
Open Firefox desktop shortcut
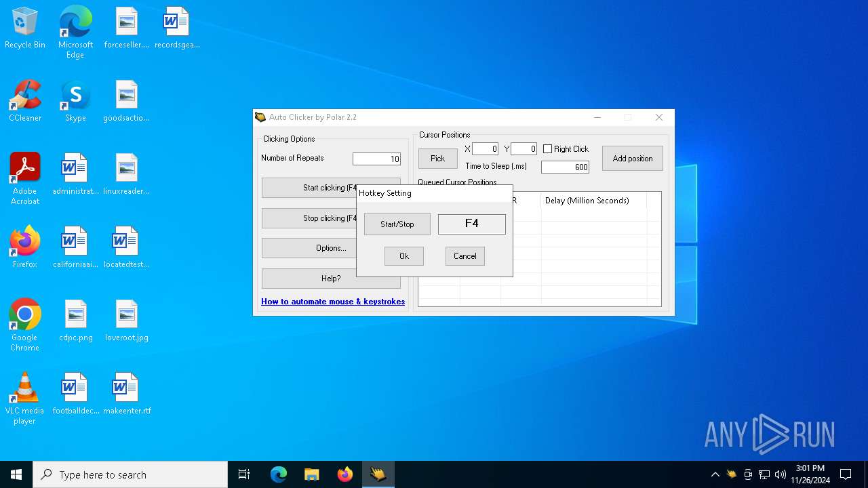(25, 248)
